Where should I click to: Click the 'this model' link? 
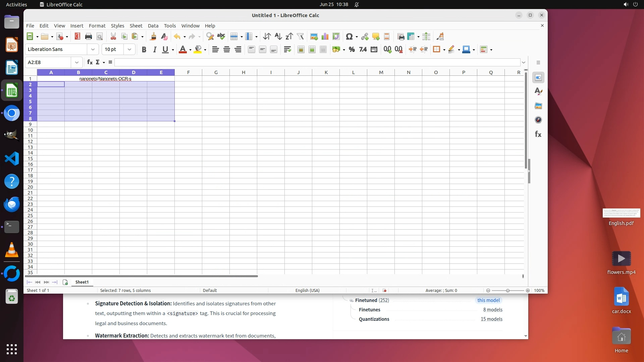point(488,300)
